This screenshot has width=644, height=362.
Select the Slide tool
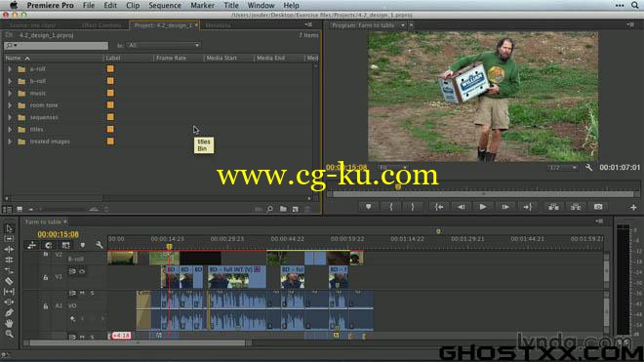pos(9,302)
